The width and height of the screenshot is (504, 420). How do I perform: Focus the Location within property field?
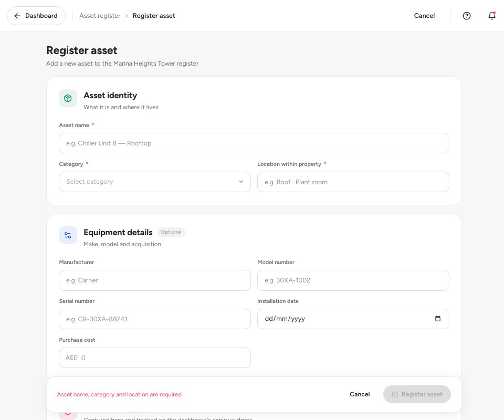pyautogui.click(x=353, y=182)
